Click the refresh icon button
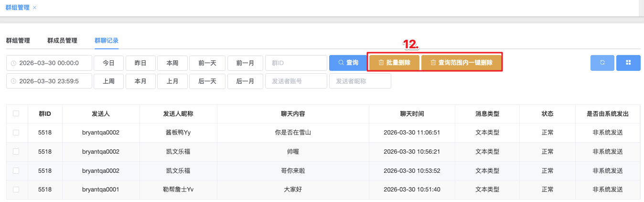Image resolution: width=644 pixels, height=202 pixels. point(602,63)
